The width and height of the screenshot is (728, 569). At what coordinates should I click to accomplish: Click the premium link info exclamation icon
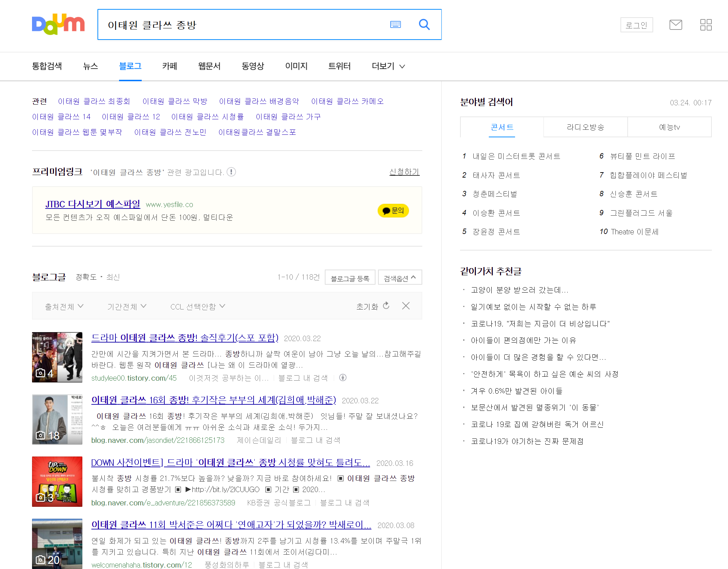[231, 172]
